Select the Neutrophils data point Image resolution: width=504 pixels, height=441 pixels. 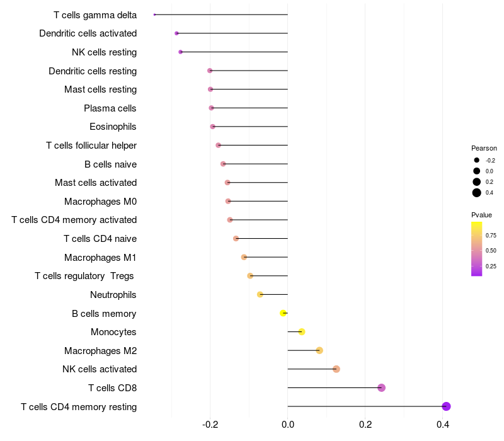pos(260,294)
